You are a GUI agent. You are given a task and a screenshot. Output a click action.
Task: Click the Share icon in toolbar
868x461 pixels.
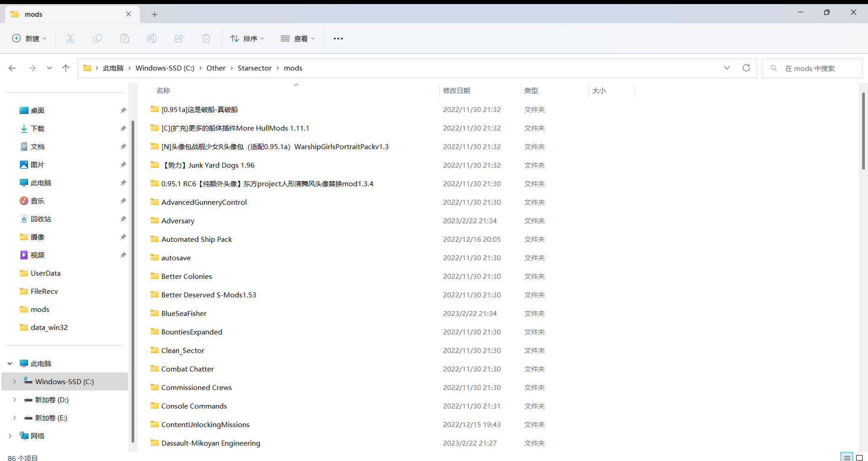[x=179, y=39]
